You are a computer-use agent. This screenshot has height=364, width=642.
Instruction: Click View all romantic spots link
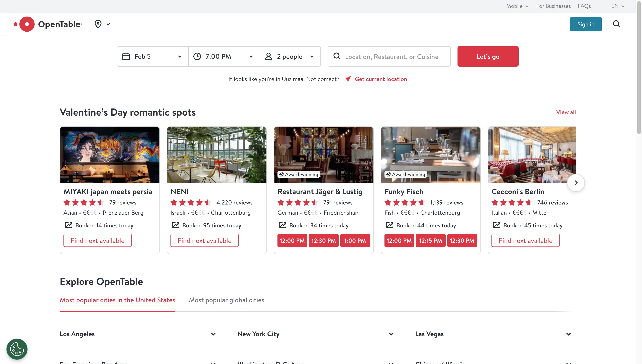click(566, 112)
